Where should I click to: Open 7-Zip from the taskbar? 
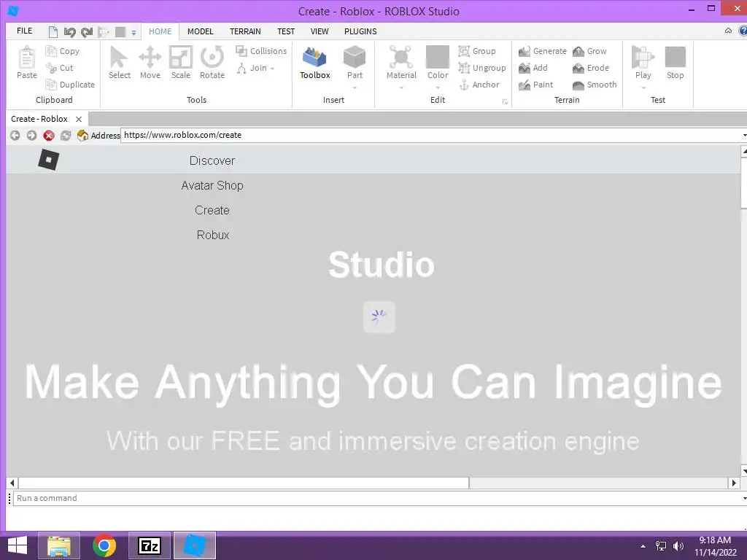tap(149, 545)
